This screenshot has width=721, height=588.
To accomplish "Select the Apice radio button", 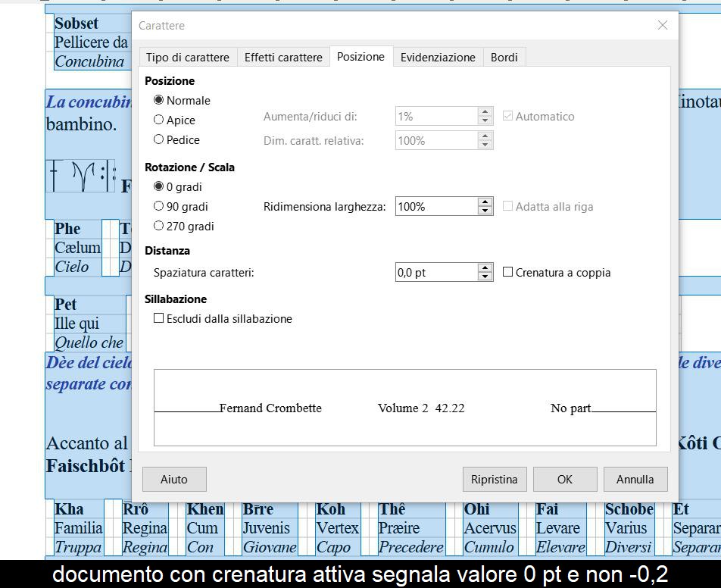I will coord(175,120).
